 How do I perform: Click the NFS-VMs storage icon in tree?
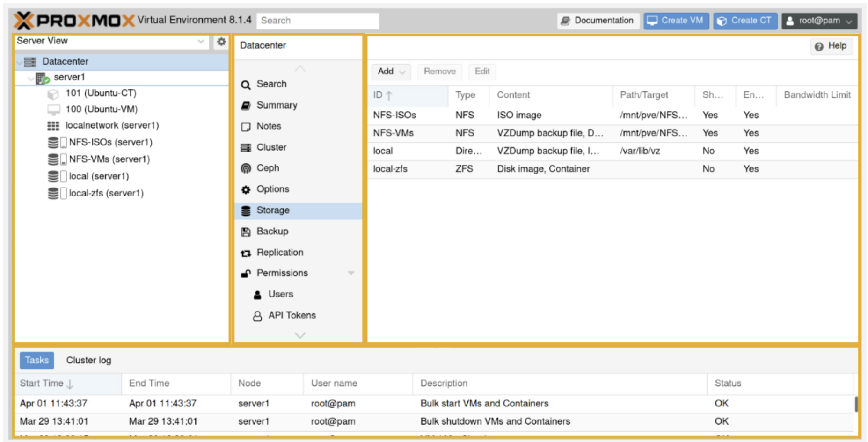click(x=57, y=159)
